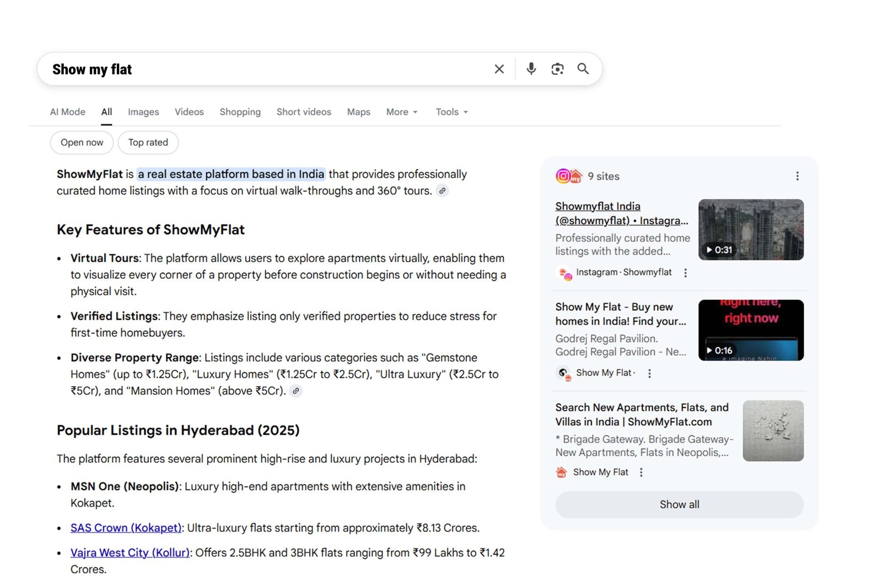Click the magnifying glass search icon
The width and height of the screenshot is (882, 588).
click(x=583, y=69)
